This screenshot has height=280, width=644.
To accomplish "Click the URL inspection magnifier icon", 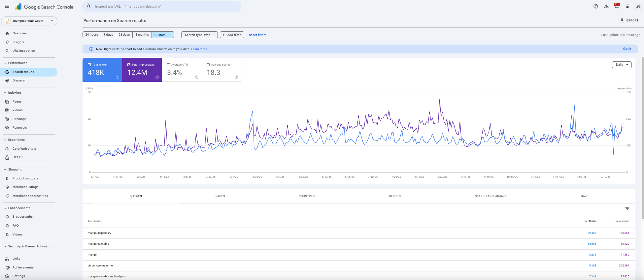I will (x=7, y=51).
